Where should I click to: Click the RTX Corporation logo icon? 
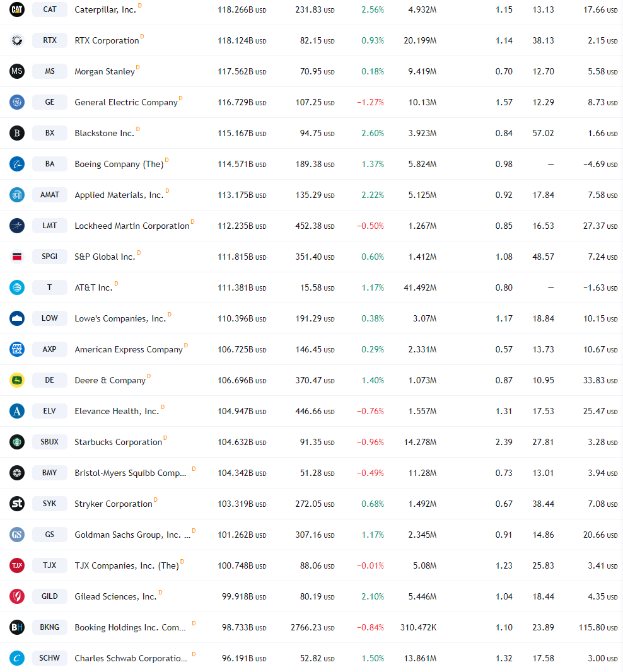click(17, 40)
